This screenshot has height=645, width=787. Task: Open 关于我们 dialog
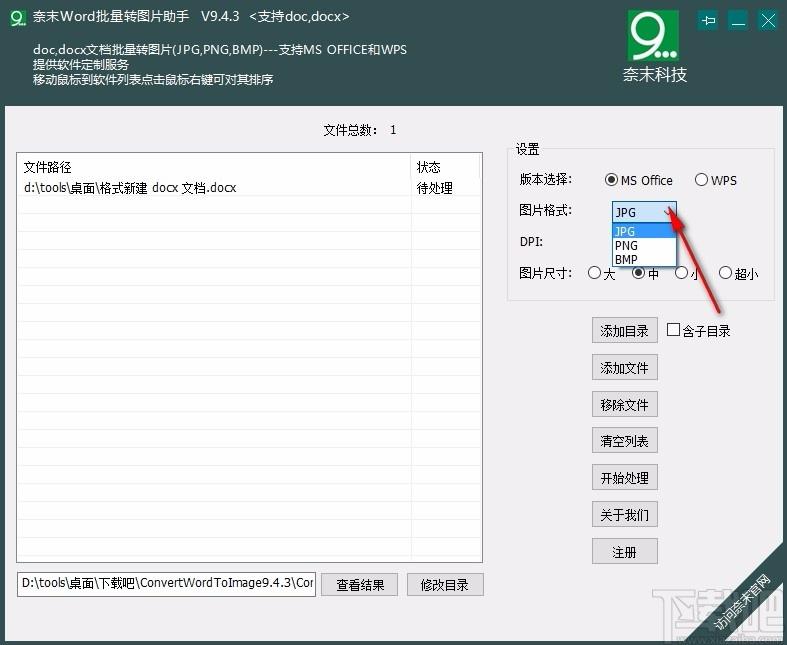click(624, 515)
